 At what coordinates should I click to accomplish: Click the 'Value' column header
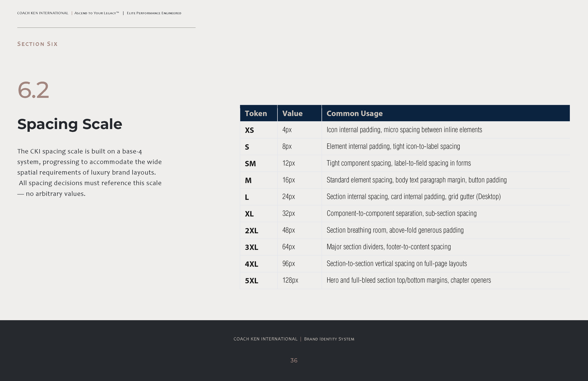pyautogui.click(x=299, y=113)
